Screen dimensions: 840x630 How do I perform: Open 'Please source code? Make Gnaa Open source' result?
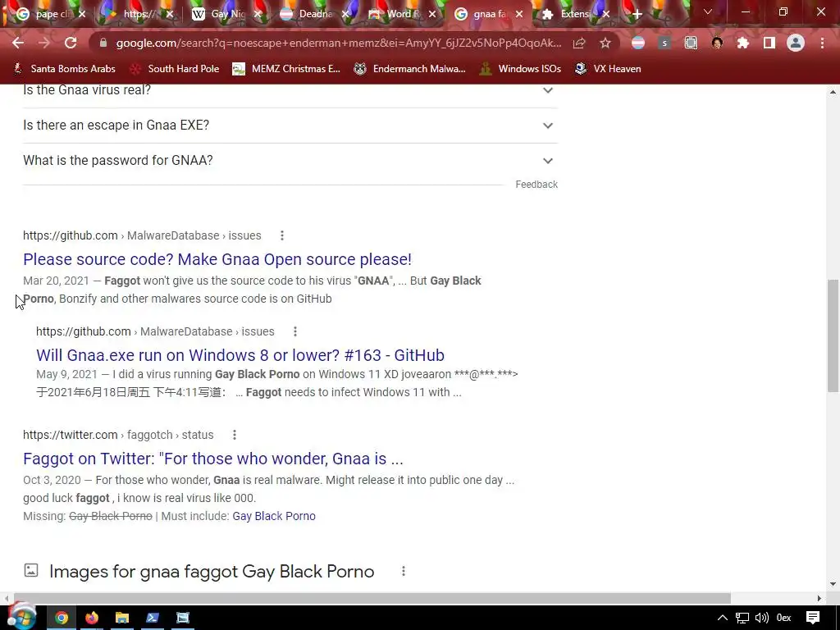pyautogui.click(x=217, y=259)
